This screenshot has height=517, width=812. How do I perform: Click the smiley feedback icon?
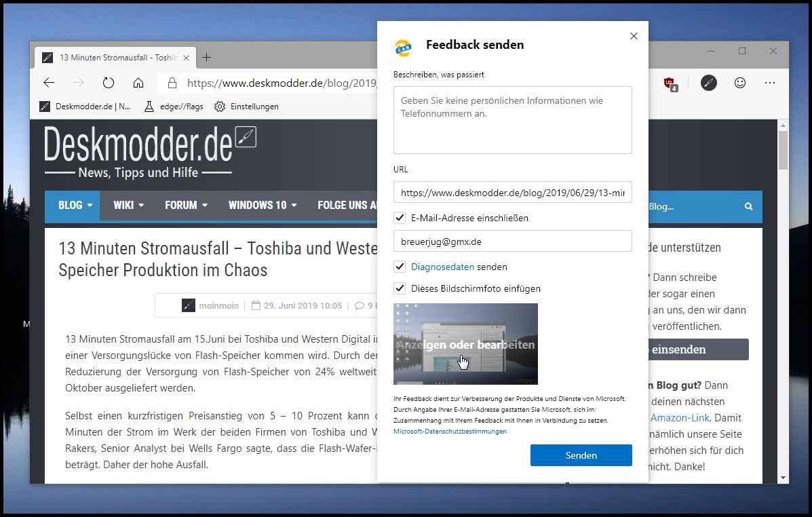(x=740, y=83)
